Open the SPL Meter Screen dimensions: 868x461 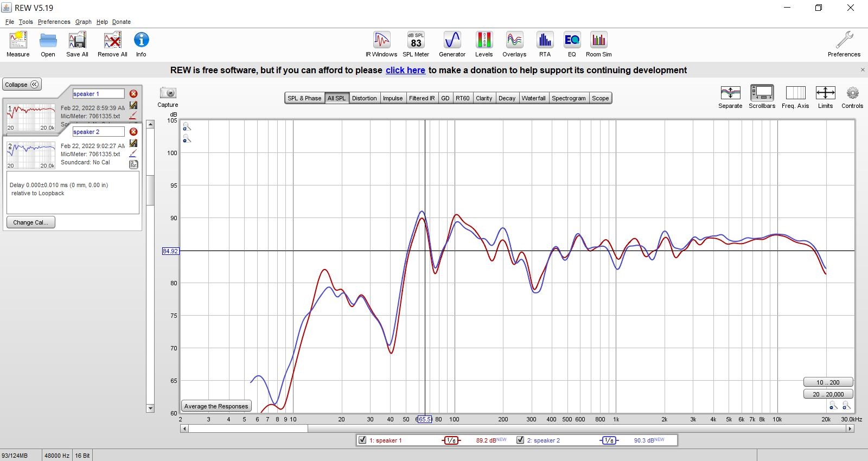click(x=416, y=44)
